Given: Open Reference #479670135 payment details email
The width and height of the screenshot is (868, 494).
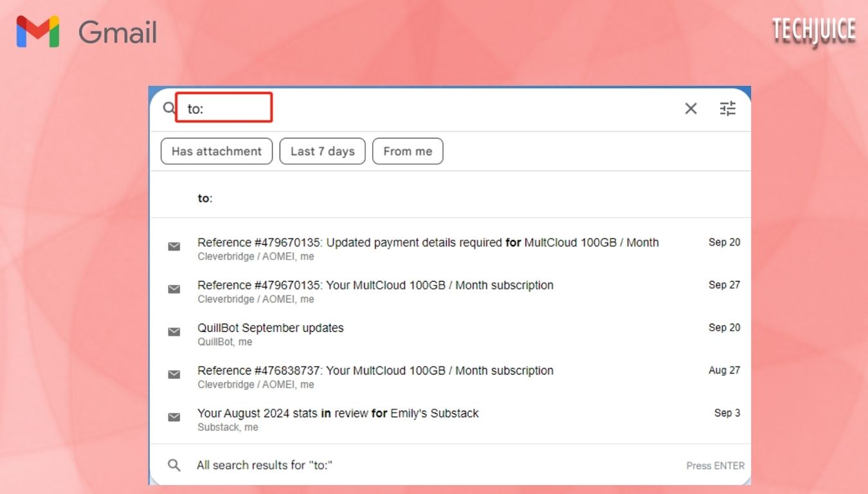Looking at the screenshot, I should [428, 242].
